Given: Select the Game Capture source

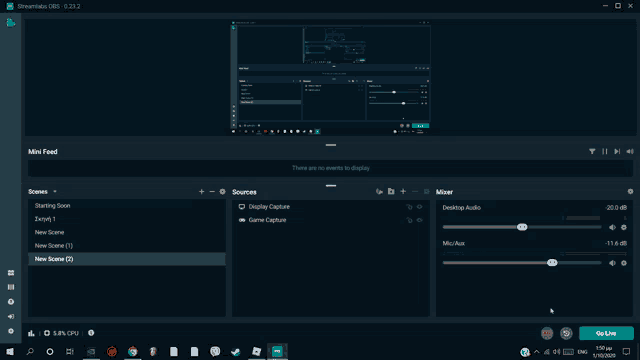Looking at the screenshot, I should (331, 220).
